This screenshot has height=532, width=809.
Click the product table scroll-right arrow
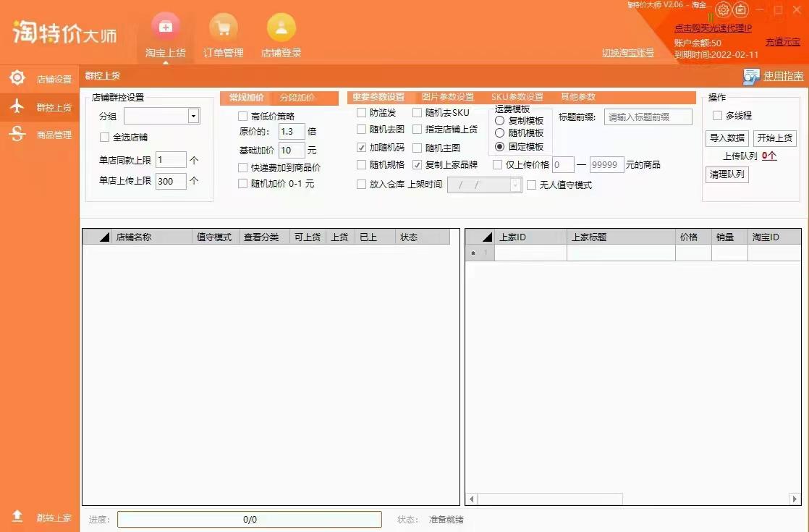click(x=795, y=499)
